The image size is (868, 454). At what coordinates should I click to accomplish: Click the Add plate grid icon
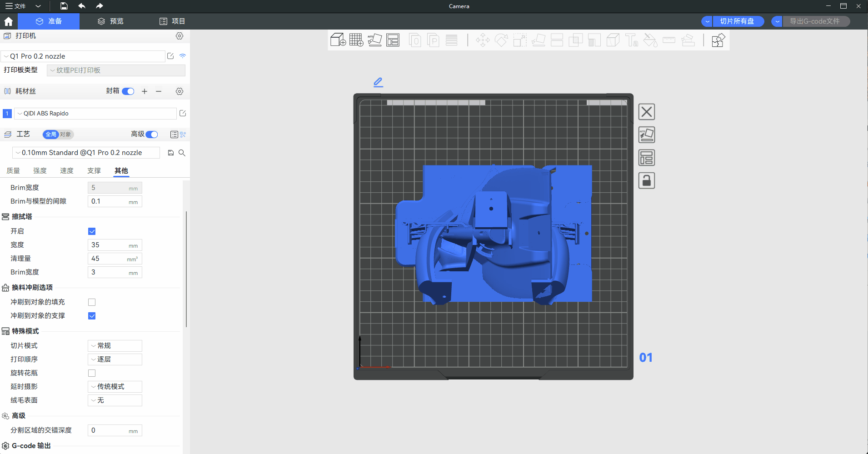point(356,40)
